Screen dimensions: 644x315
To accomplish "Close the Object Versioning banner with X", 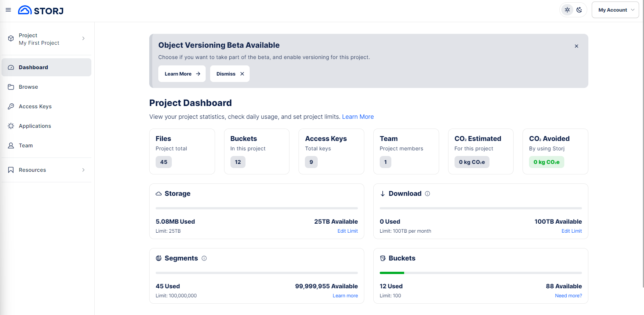I will click(x=576, y=46).
